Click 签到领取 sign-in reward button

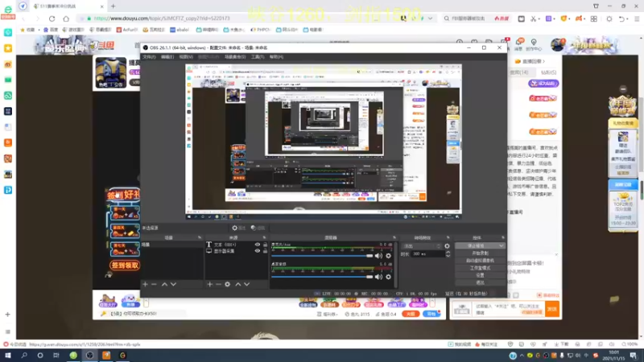tap(125, 265)
